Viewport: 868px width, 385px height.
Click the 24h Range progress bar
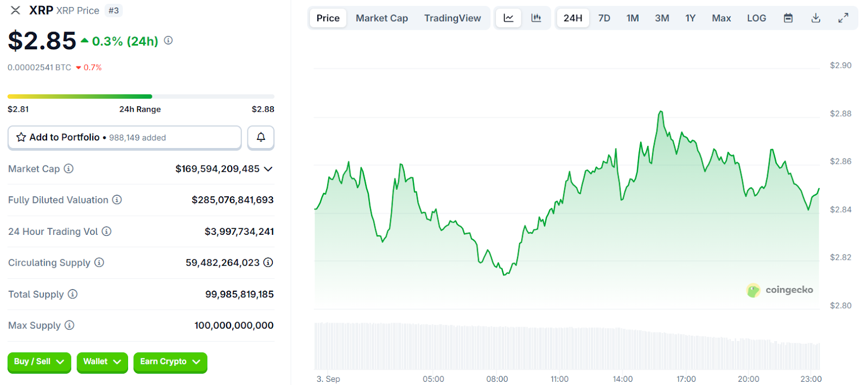pos(141,97)
